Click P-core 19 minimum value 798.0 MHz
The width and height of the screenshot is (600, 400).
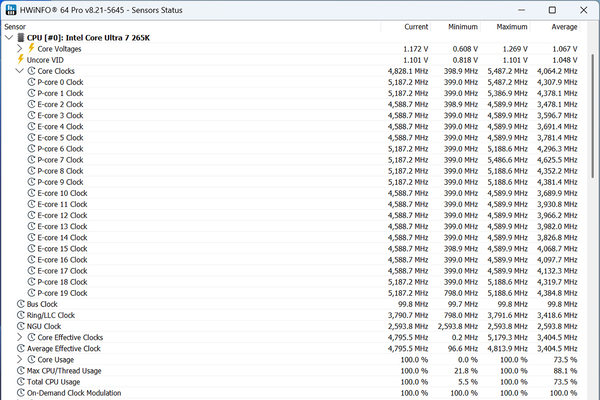(x=461, y=293)
